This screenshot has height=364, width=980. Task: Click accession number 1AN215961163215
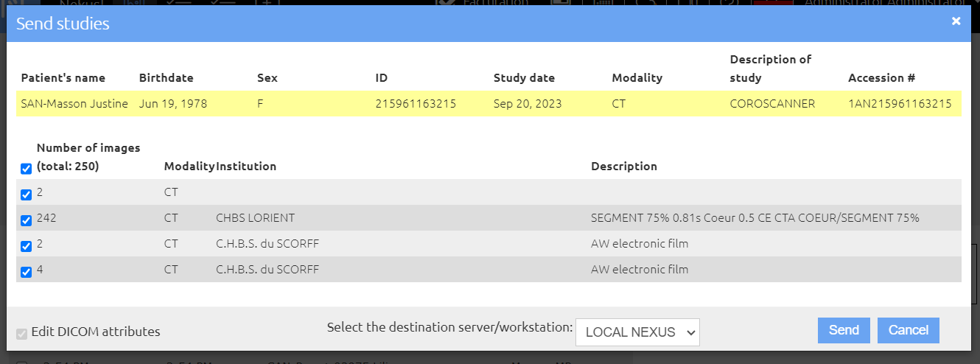tap(900, 104)
